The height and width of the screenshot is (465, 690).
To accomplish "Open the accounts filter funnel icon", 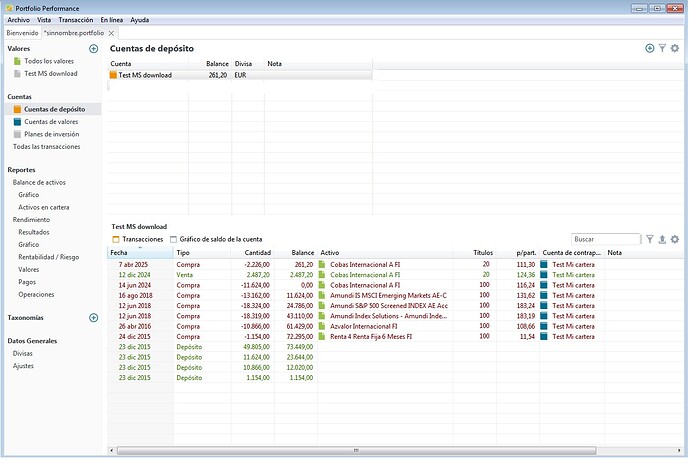I will pos(662,48).
